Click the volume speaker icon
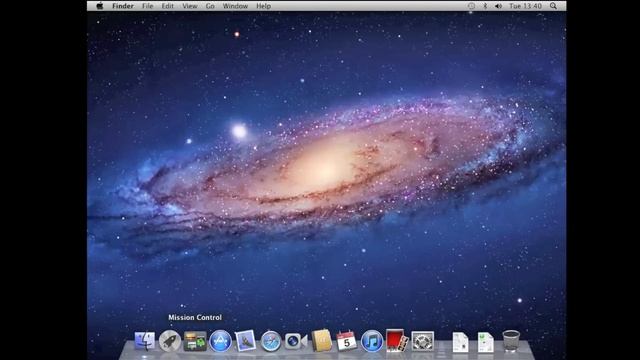640x360 pixels. pyautogui.click(x=498, y=6)
